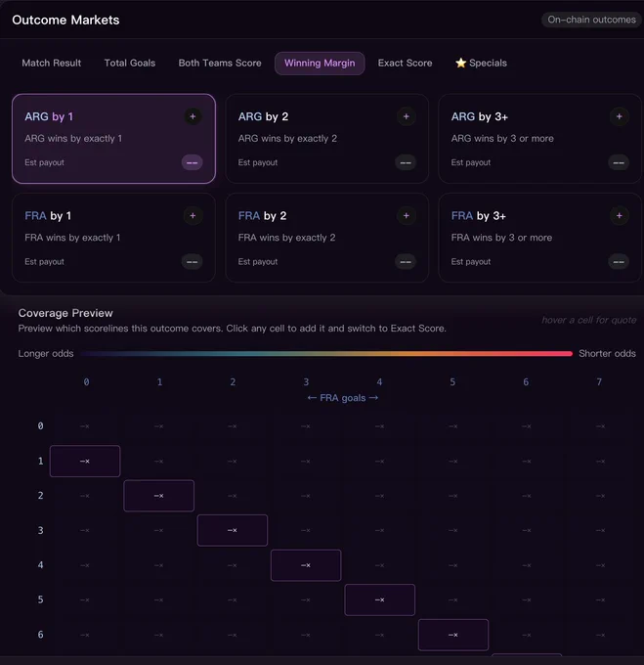Switch to the Exact Score tab
This screenshot has width=644, height=665.
pos(405,64)
